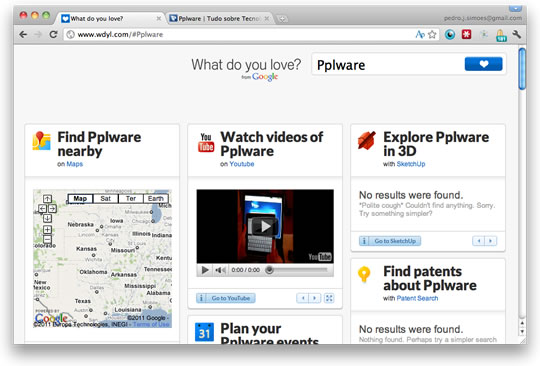
Task: Click the Google Maps card icon
Action: click(x=41, y=141)
